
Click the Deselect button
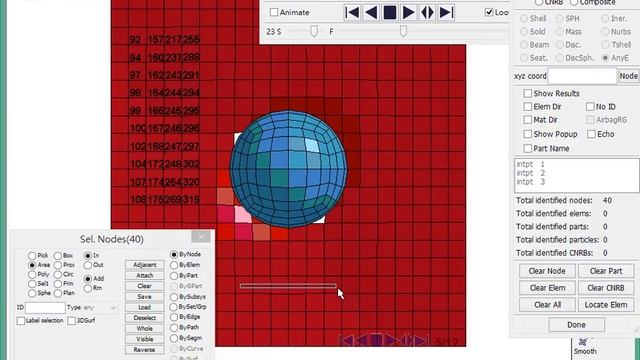pos(144,318)
